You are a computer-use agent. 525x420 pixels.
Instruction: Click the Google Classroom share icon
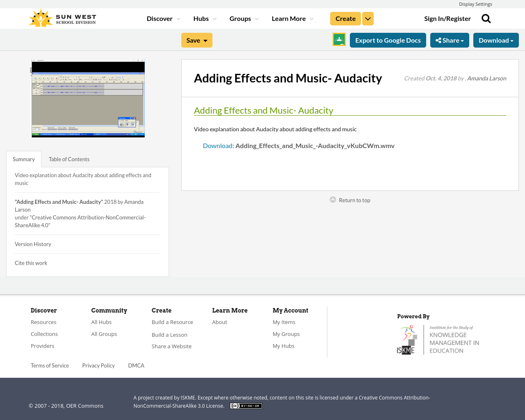coord(338,40)
